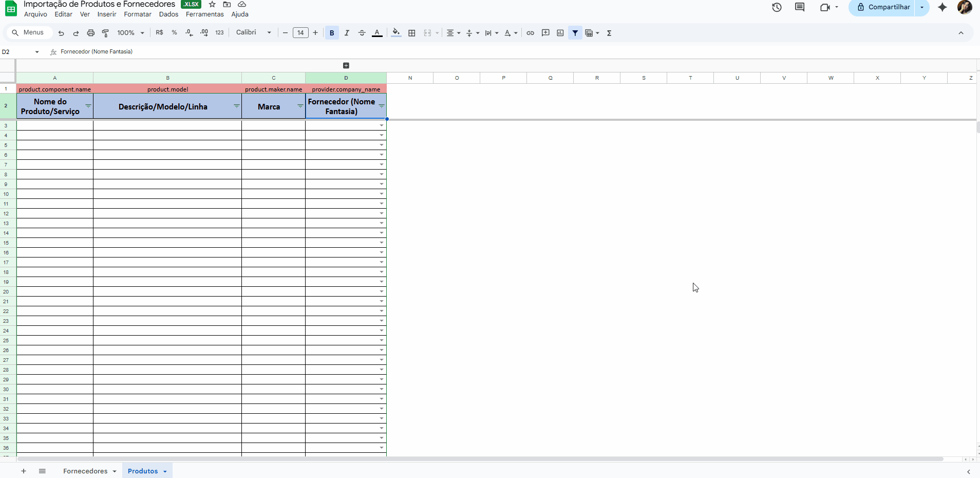Open version history clock icon
Screen dimensions: 980x478
[777, 7]
